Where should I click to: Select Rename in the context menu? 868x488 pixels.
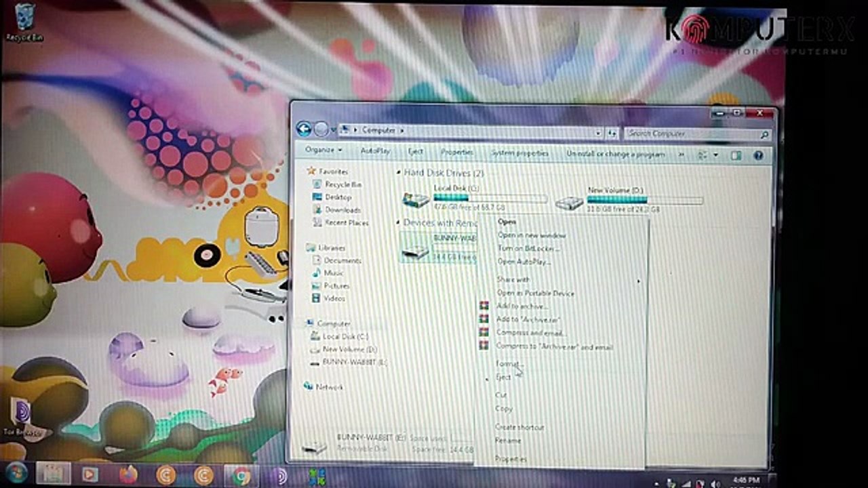tap(508, 441)
